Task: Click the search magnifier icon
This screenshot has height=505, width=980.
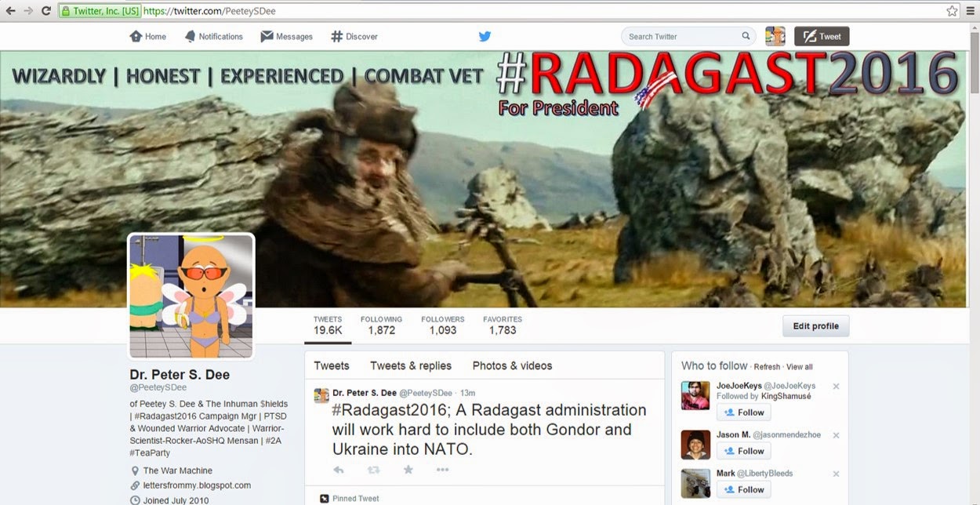Action: tap(746, 36)
